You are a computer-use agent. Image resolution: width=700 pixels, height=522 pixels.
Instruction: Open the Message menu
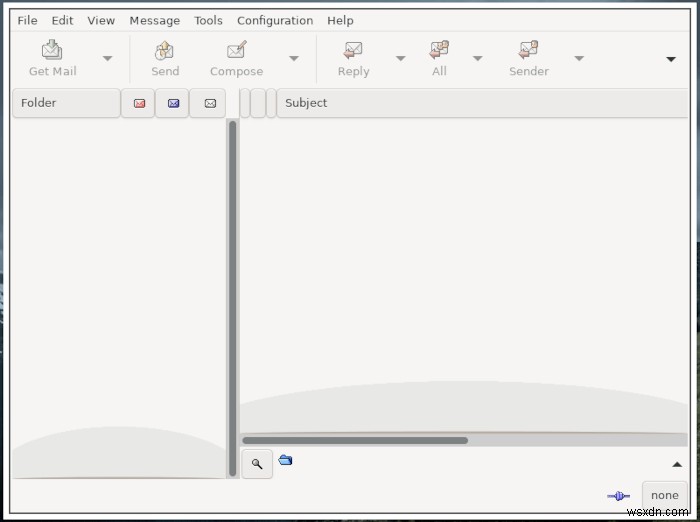[154, 21]
